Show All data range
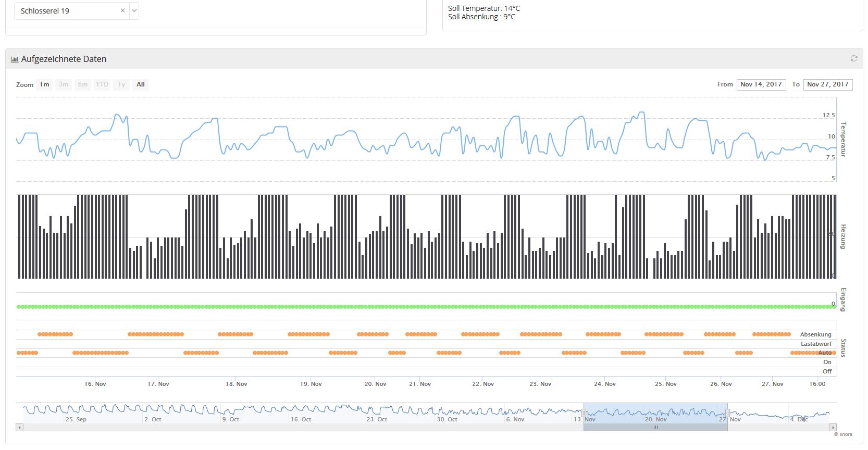The width and height of the screenshot is (868, 450). (141, 84)
